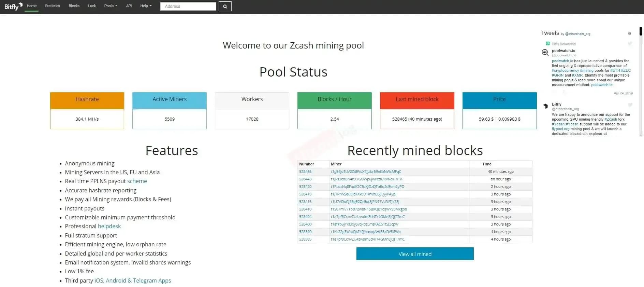Open the API page

pyautogui.click(x=129, y=6)
